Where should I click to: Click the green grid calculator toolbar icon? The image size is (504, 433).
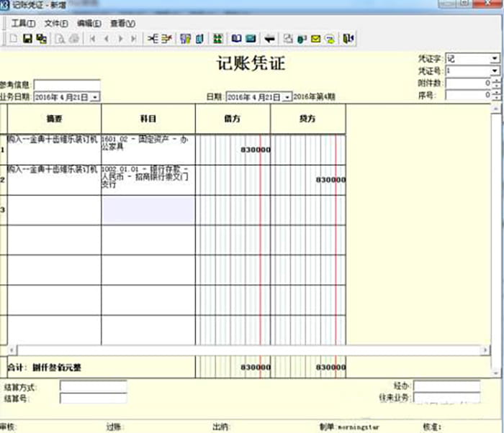pyautogui.click(x=217, y=38)
